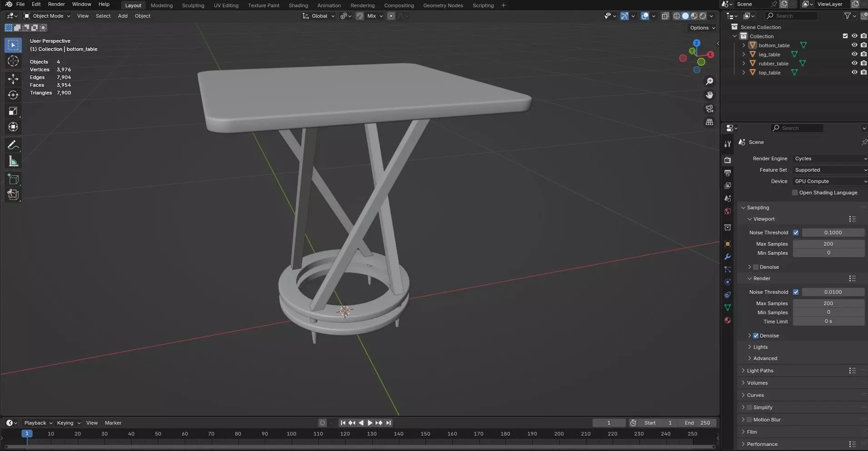The width and height of the screenshot is (868, 451).
Task: Toggle X-ray view in the header
Action: [x=665, y=16]
